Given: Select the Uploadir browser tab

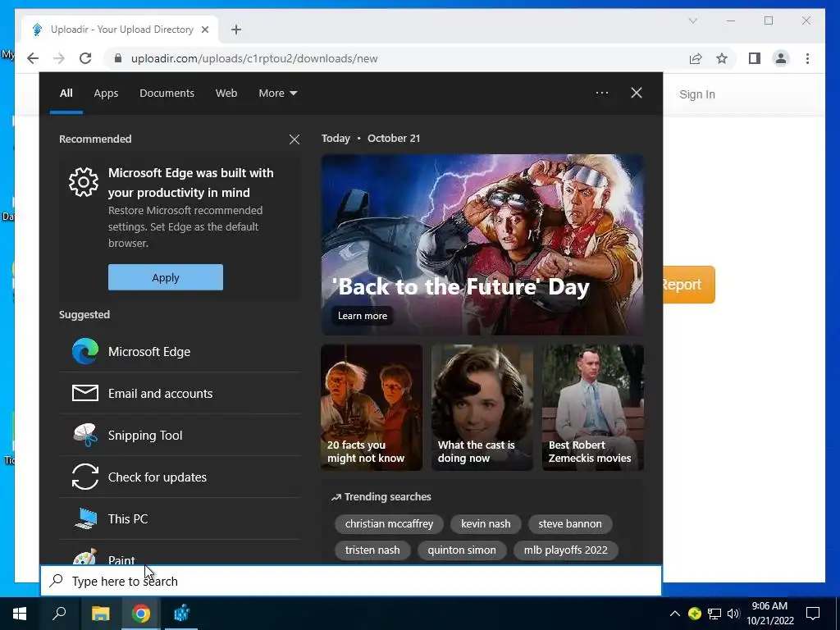Looking at the screenshot, I should tap(120, 30).
